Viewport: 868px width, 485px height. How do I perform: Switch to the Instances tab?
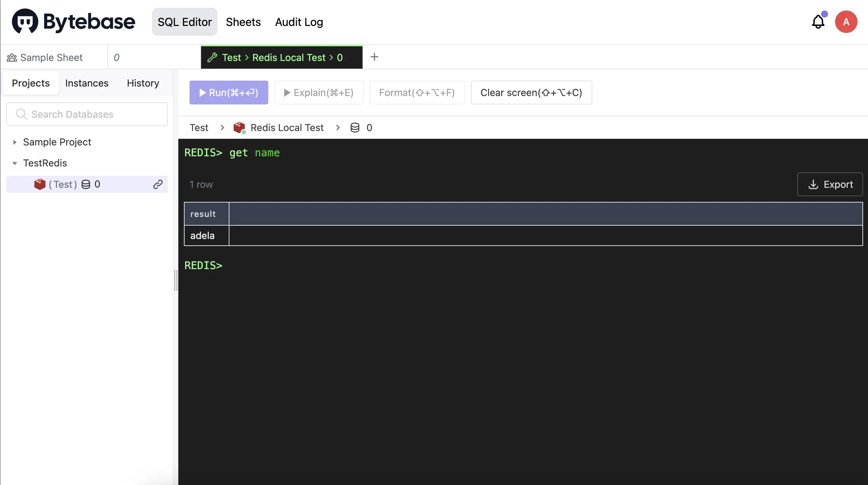point(87,83)
